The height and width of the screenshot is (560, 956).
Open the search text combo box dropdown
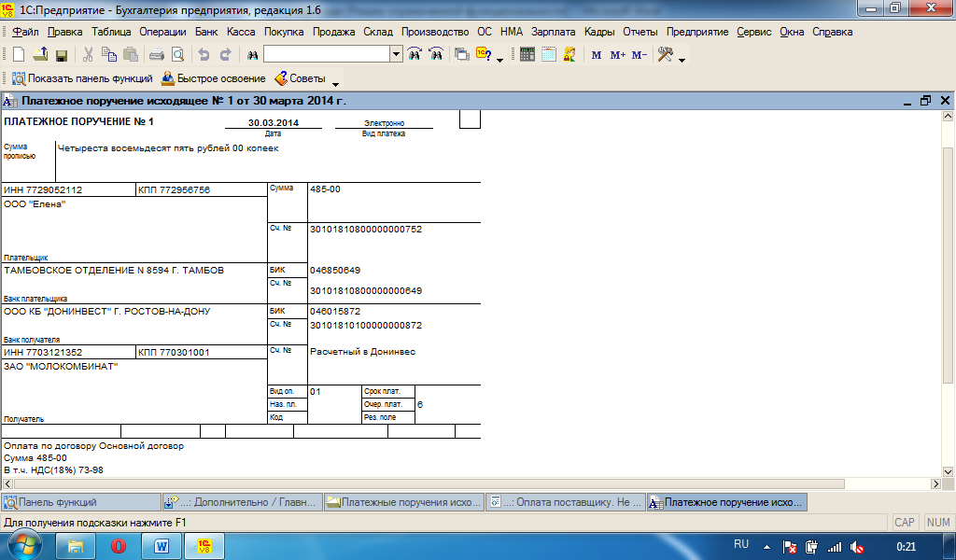click(396, 54)
